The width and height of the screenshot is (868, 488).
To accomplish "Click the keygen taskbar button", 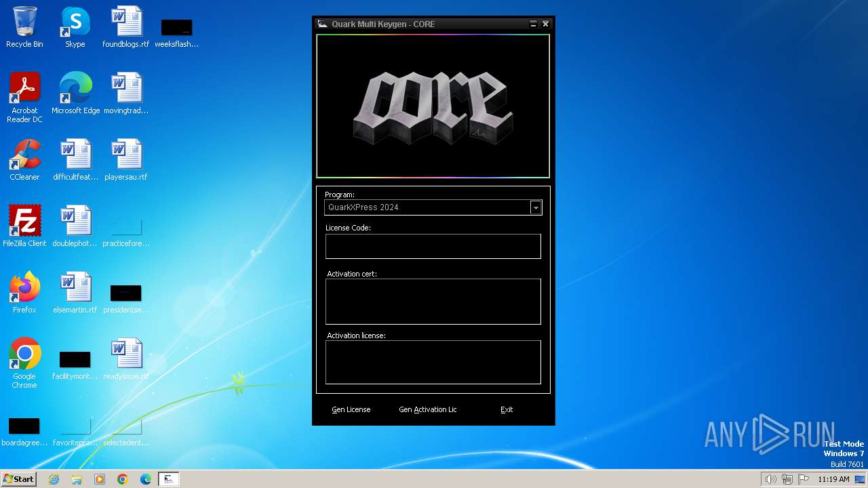I will pyautogui.click(x=169, y=479).
